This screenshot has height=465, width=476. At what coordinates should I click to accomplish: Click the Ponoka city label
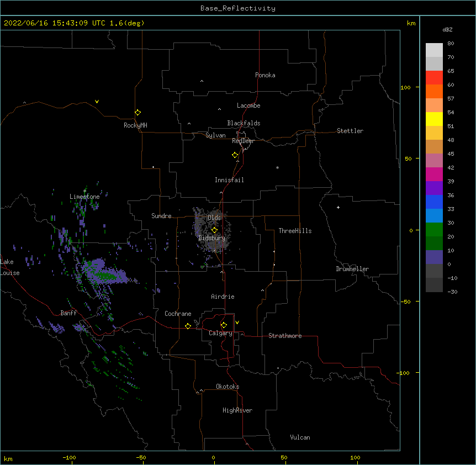265,75
